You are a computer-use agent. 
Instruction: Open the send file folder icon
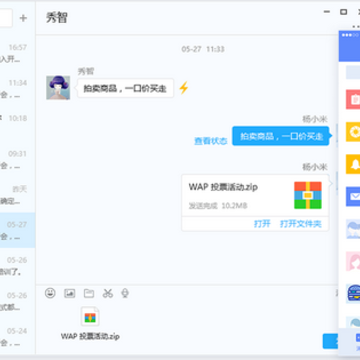tap(89, 293)
